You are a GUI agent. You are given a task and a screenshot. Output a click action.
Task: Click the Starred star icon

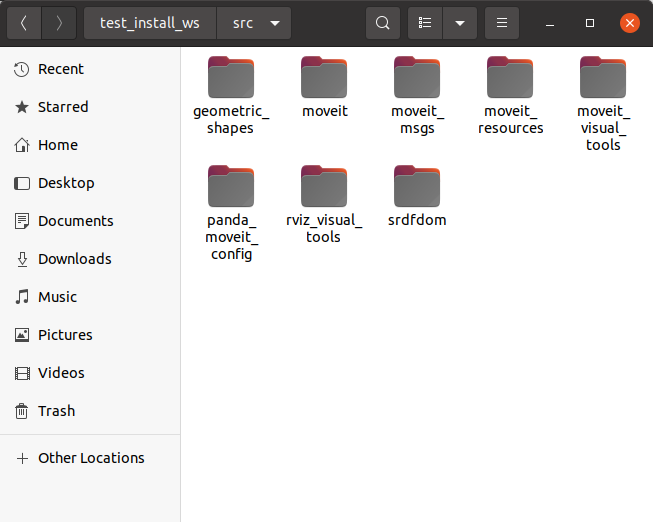click(x=22, y=107)
